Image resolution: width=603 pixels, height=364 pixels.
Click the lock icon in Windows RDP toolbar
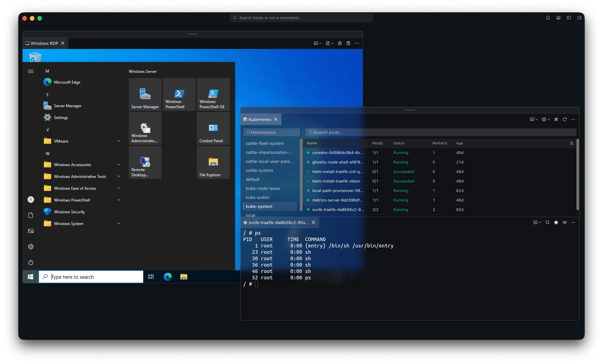click(340, 43)
